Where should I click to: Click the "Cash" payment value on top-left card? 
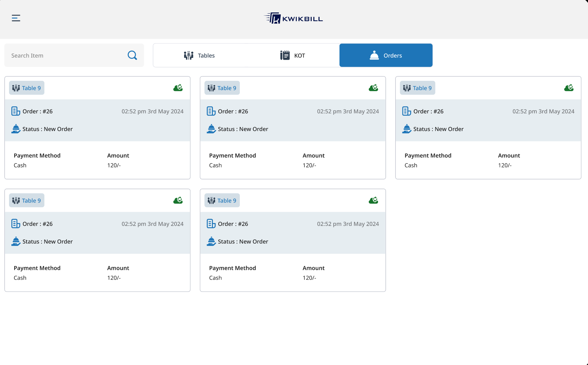[x=20, y=165]
